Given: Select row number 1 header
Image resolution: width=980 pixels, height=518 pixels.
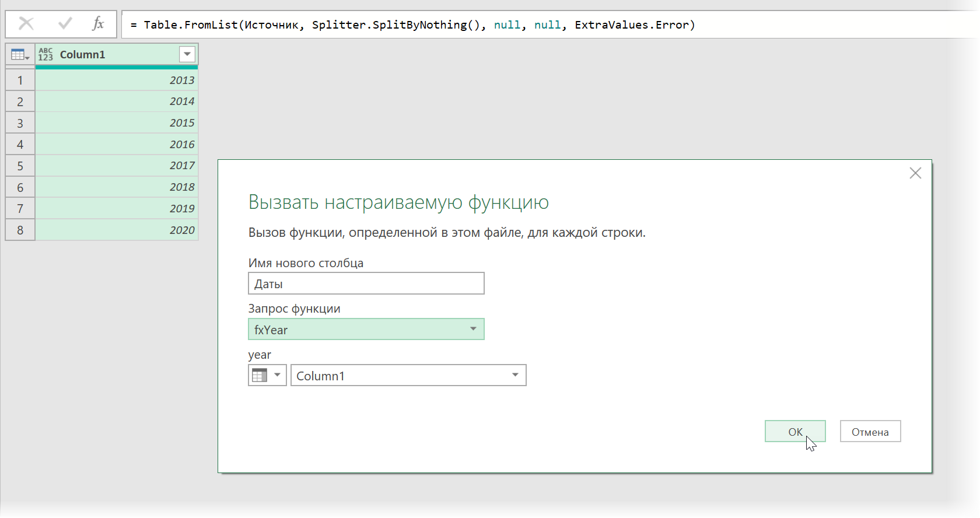Looking at the screenshot, I should (x=20, y=80).
